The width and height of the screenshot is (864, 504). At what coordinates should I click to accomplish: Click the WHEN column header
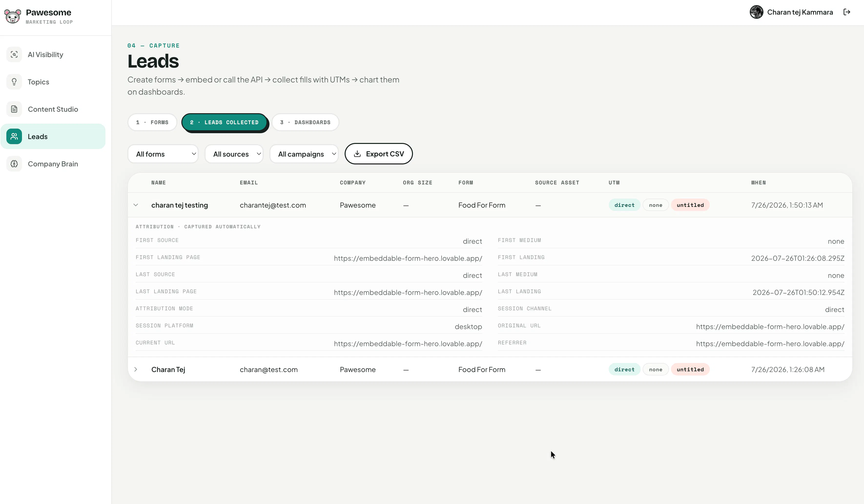click(x=758, y=183)
